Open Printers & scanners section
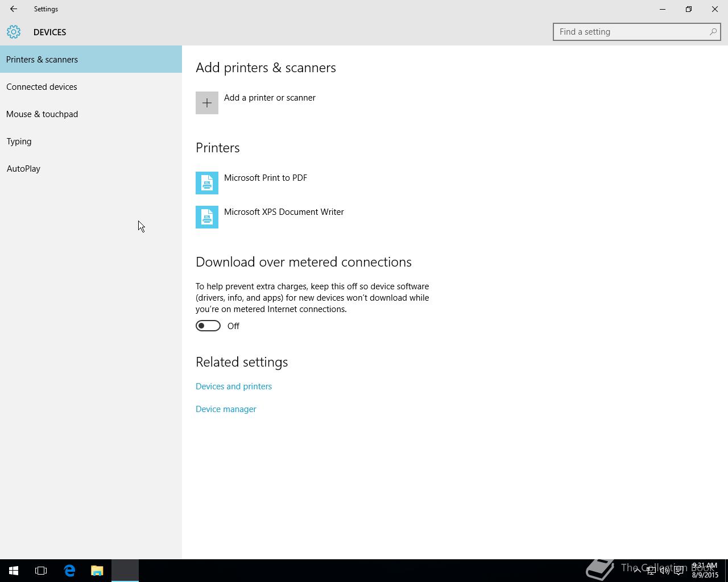 click(91, 59)
